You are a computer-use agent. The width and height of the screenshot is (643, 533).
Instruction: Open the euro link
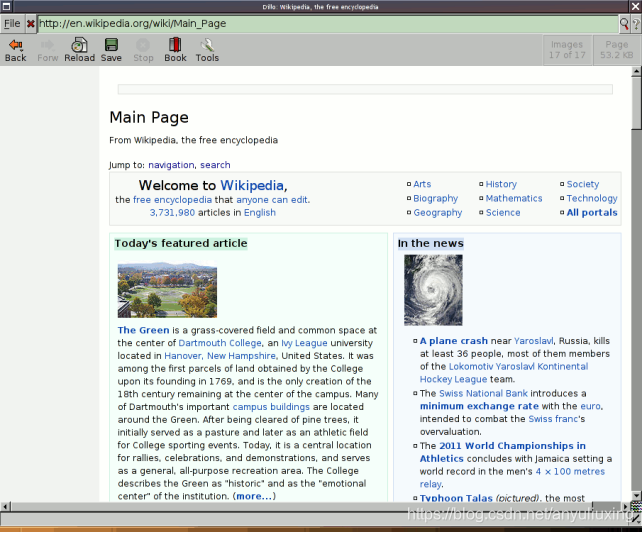(x=591, y=406)
